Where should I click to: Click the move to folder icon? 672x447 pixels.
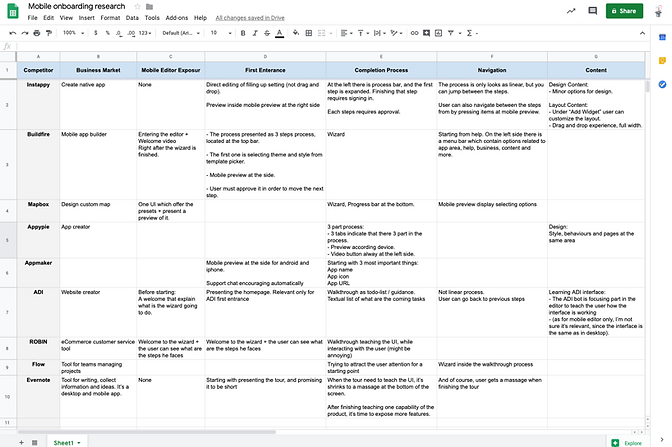pos(150,6)
